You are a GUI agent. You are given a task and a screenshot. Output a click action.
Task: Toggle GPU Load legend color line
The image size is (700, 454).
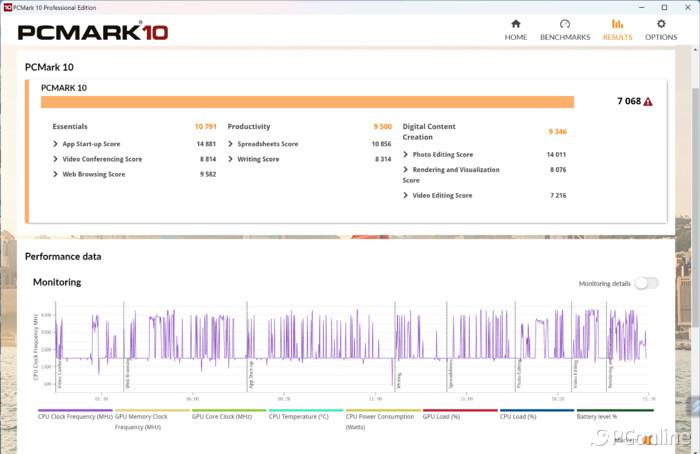pos(459,410)
